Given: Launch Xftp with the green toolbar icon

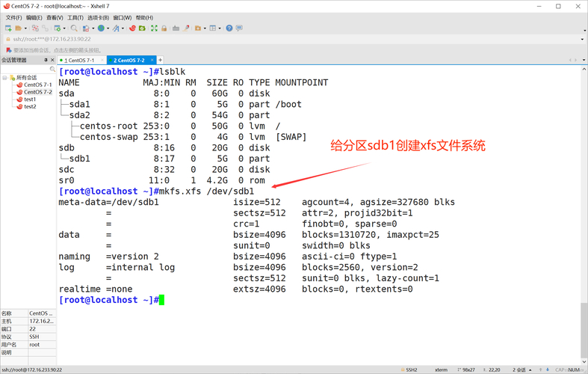Looking at the screenshot, I should point(142,28).
